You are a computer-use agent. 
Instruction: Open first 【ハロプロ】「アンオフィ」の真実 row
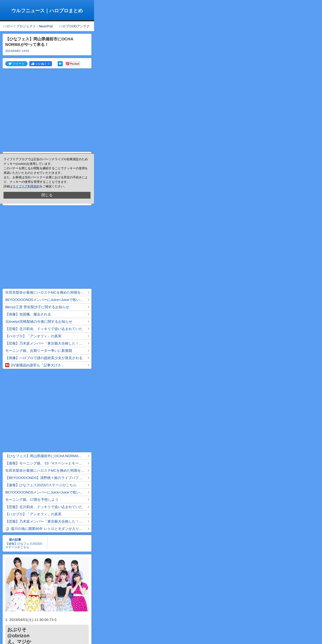point(47,336)
